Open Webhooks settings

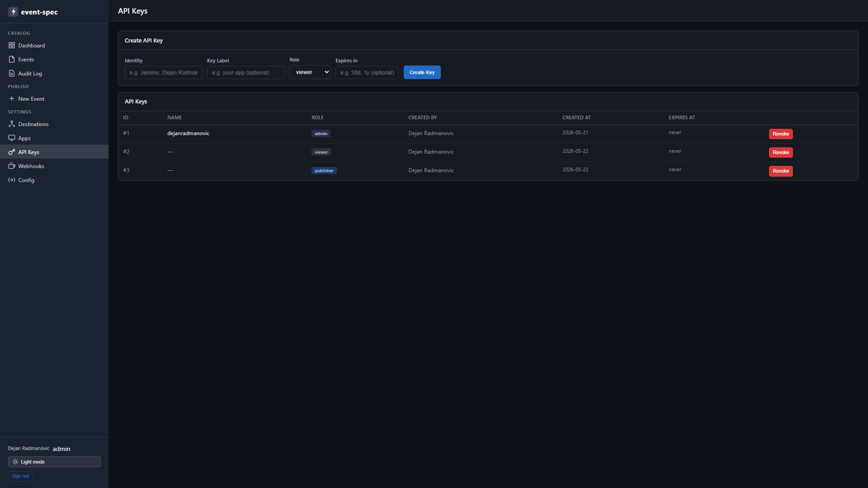pos(54,166)
